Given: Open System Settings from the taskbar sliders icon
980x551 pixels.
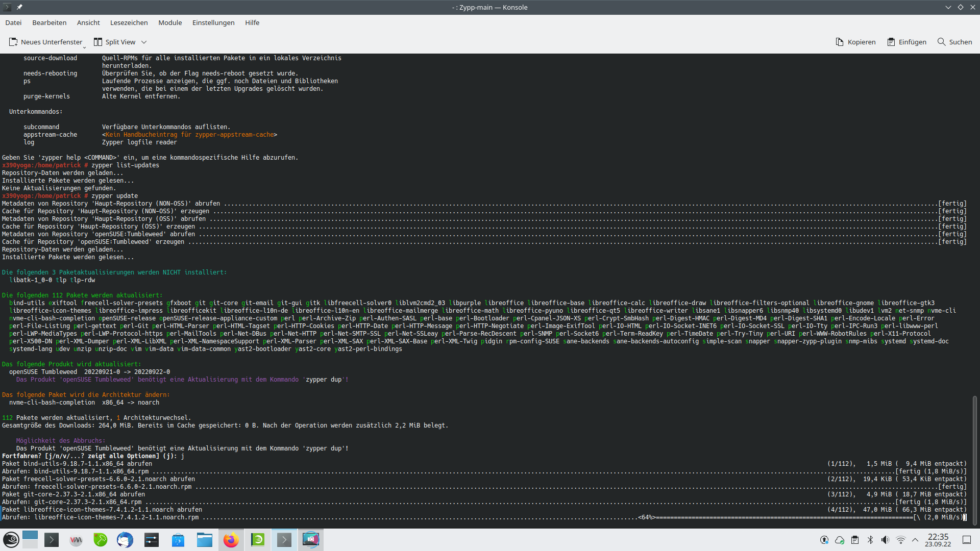Looking at the screenshot, I should pos(152,540).
